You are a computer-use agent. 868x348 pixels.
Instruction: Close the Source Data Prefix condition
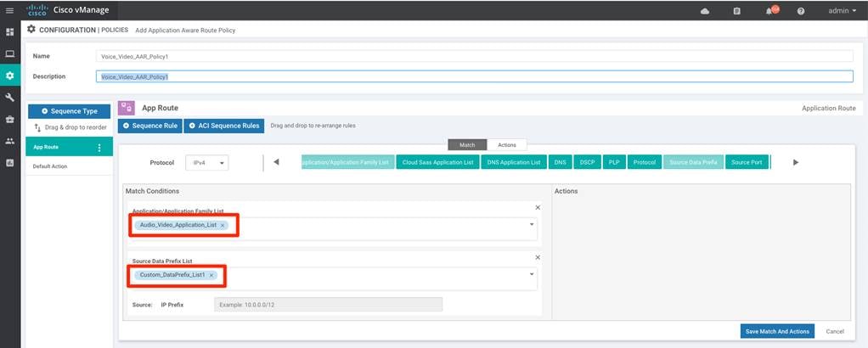point(538,257)
